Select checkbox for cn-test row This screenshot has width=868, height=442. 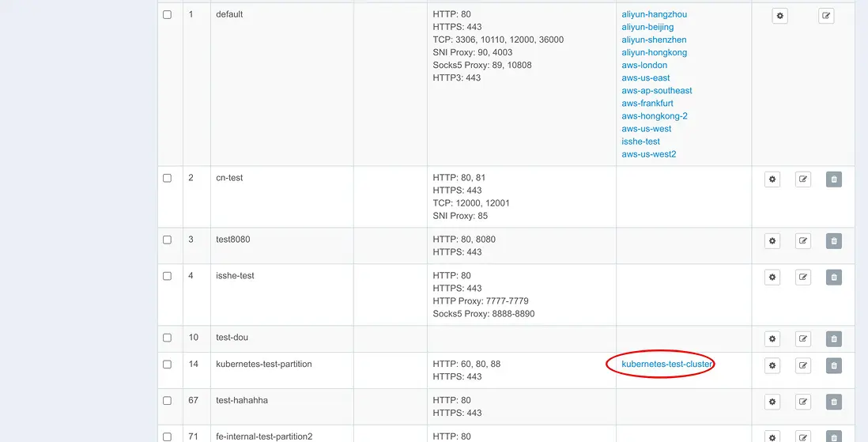167,178
